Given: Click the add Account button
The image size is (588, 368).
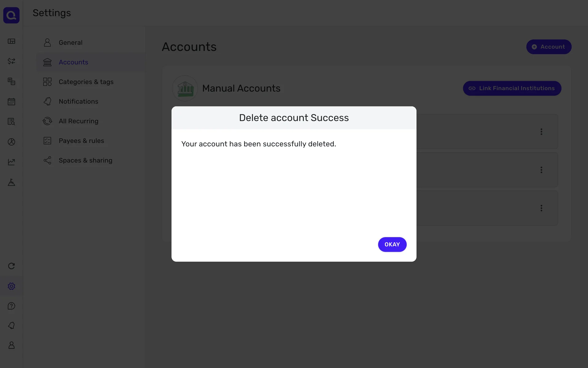Looking at the screenshot, I should click(x=548, y=47).
